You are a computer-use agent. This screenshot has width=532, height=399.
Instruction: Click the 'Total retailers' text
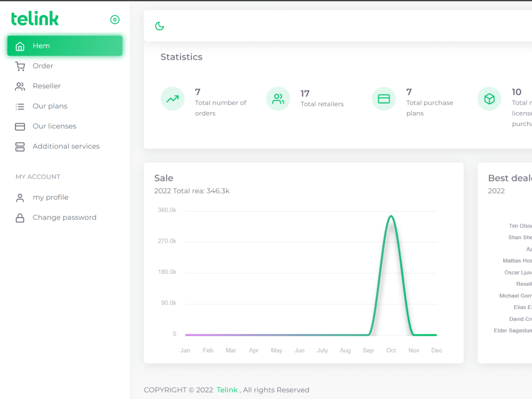pyautogui.click(x=322, y=104)
